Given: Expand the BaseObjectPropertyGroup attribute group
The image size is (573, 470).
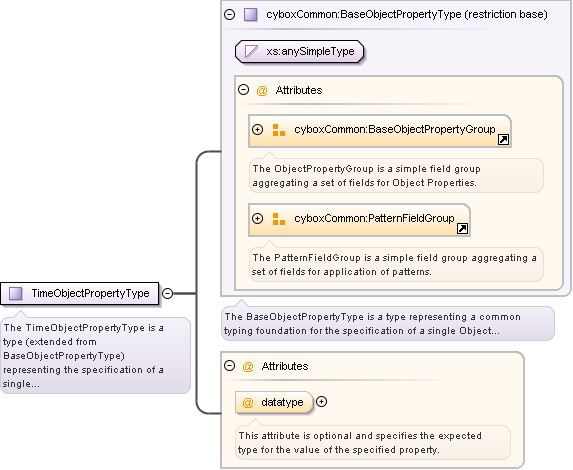Looking at the screenshot, I should [258, 130].
